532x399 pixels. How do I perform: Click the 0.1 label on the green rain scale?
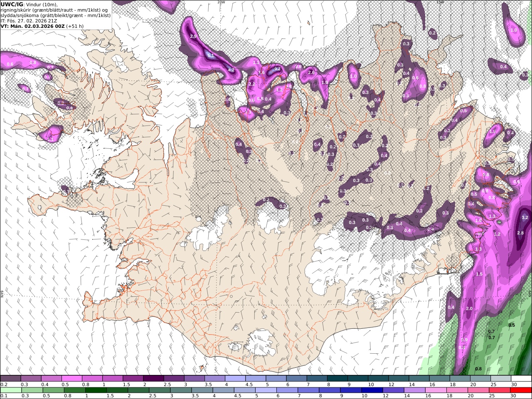(3, 396)
